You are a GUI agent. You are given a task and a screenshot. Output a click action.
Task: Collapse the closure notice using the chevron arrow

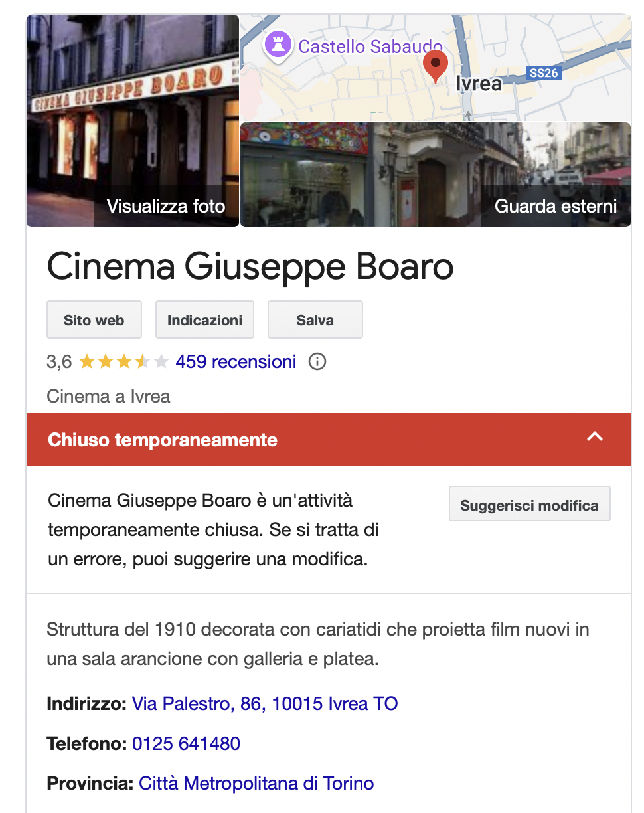595,437
